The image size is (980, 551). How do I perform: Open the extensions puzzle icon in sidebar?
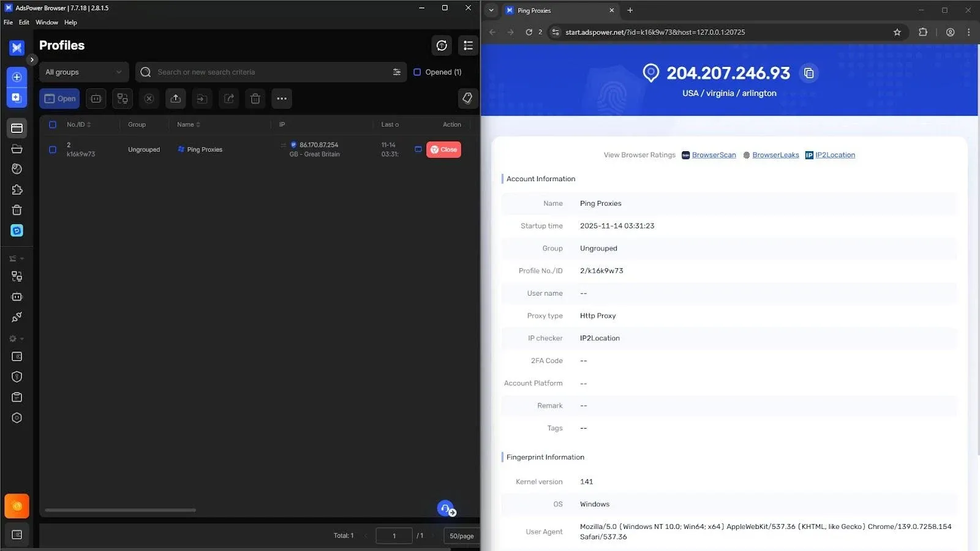(x=17, y=190)
